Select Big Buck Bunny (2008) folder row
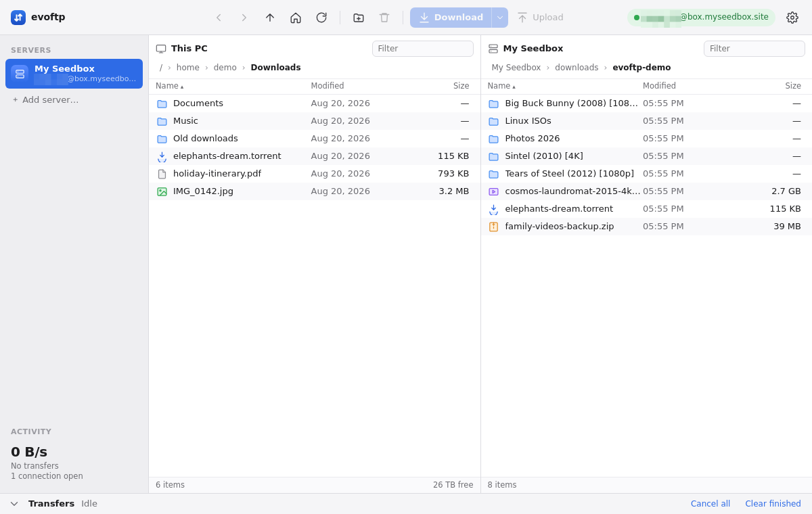Image resolution: width=812 pixels, height=514 pixels. 646,103
